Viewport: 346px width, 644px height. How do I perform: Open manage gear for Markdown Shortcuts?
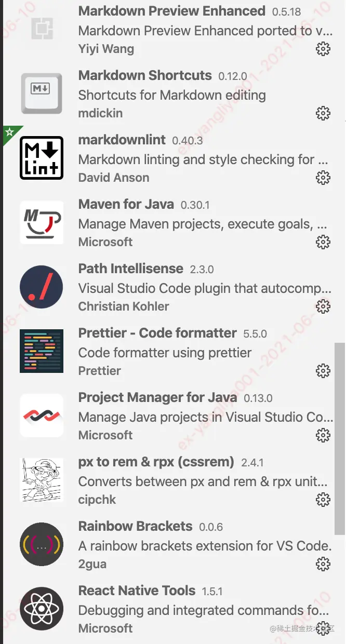pos(323,114)
